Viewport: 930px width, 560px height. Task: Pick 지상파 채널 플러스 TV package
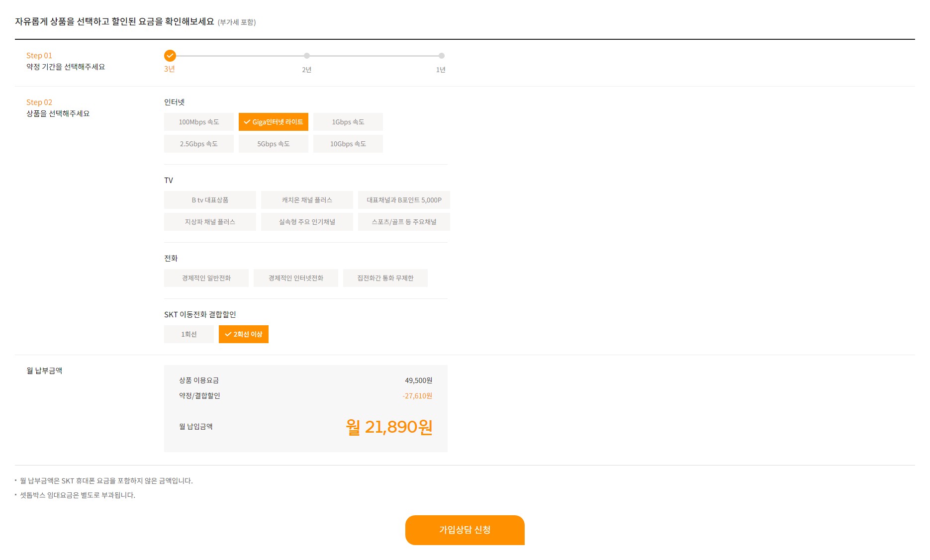pos(210,222)
